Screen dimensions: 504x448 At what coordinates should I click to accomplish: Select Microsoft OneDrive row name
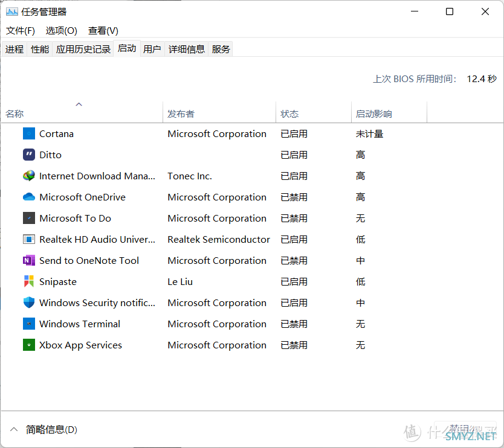click(x=82, y=197)
